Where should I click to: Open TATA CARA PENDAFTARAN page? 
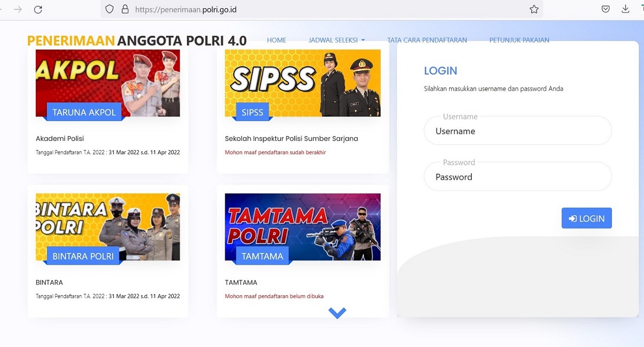[427, 40]
